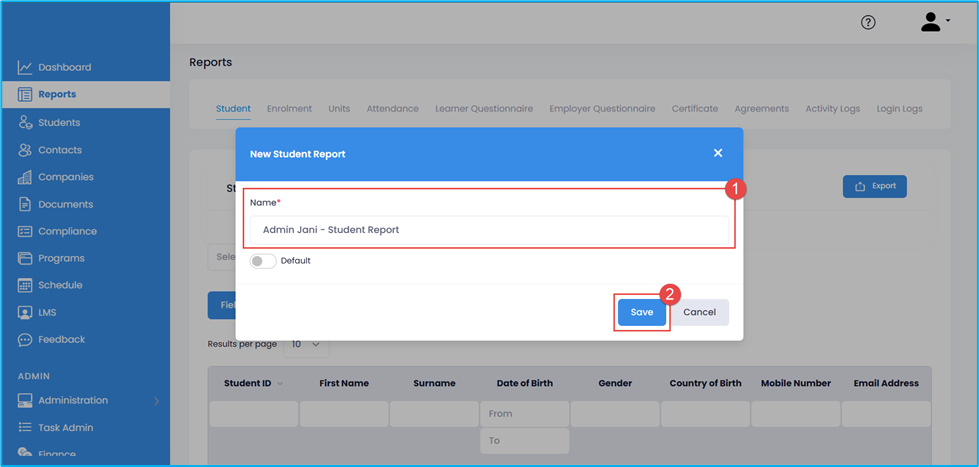The height and width of the screenshot is (467, 979).
Task: Click the Dashboard chart icon in sidebar
Action: point(25,68)
